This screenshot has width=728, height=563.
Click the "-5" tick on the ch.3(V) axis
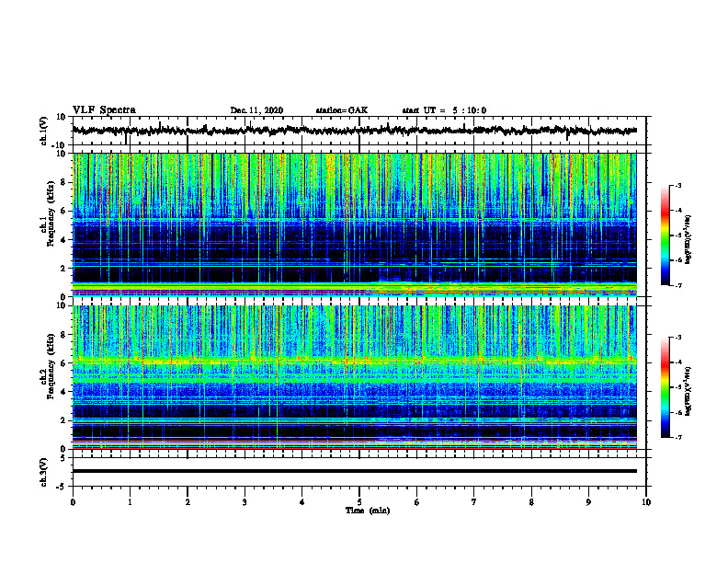pos(63,487)
